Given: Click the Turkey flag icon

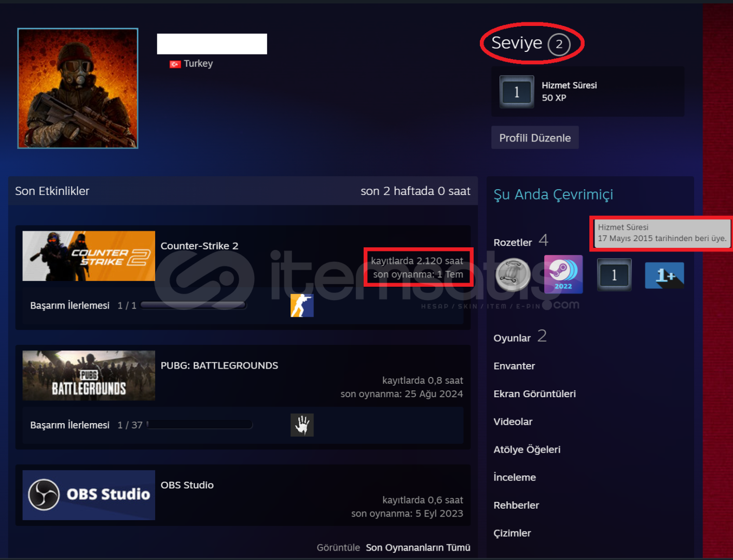Looking at the screenshot, I should [x=175, y=64].
